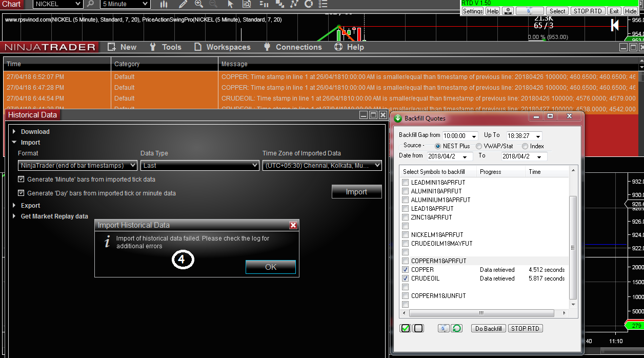Open the Time Zone of Imported Data dropdown

click(x=322, y=166)
